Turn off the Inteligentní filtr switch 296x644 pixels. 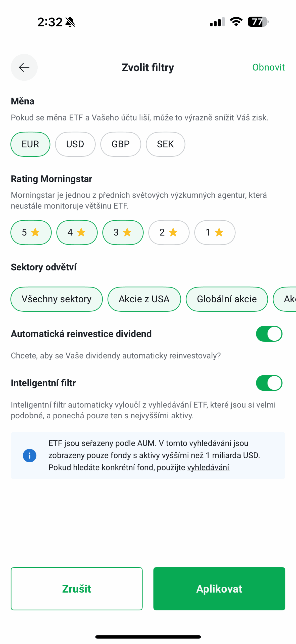coord(269,383)
